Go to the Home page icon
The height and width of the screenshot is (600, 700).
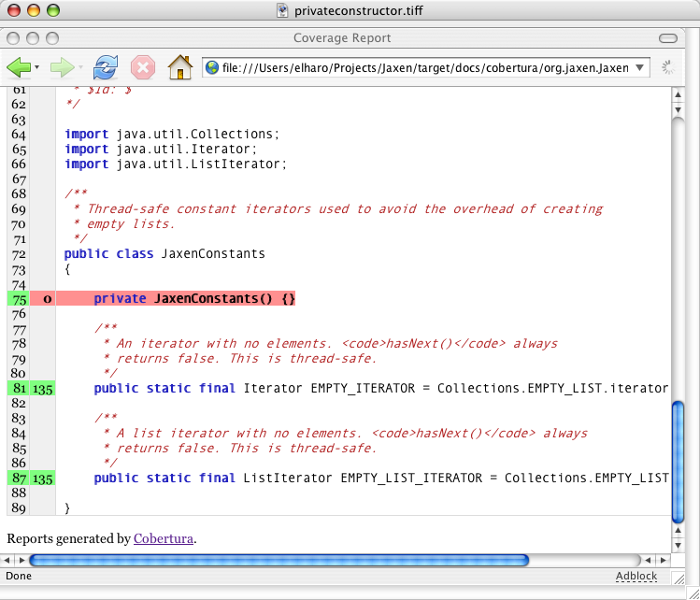(x=179, y=67)
